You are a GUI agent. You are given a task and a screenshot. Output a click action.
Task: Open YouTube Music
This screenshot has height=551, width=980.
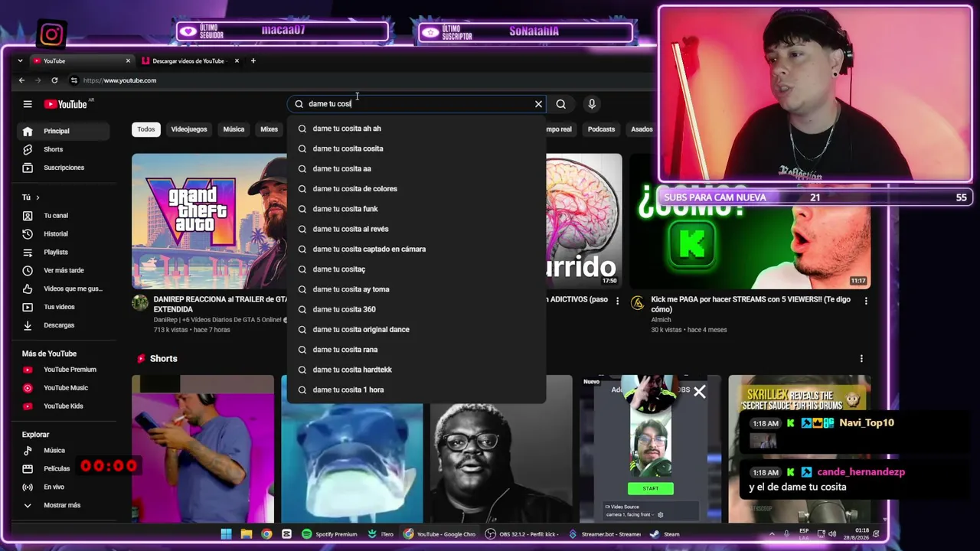63,388
